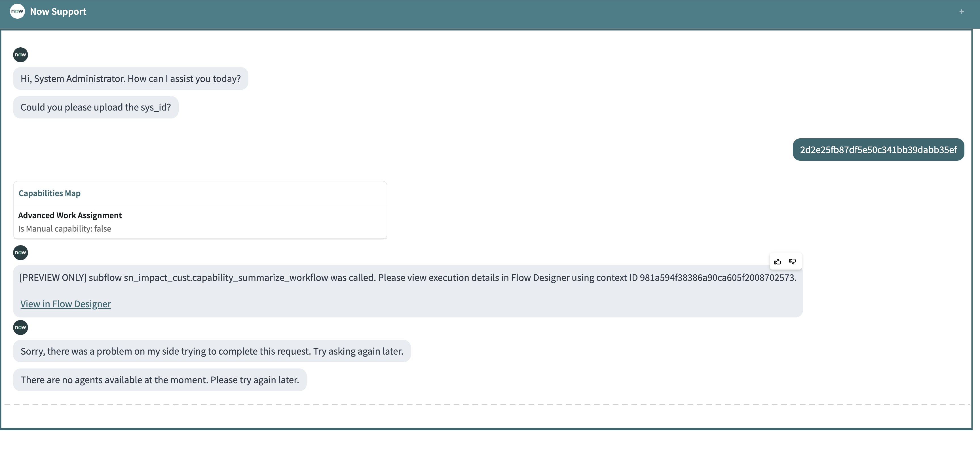The width and height of the screenshot is (980, 462).
Task: Click the thumbs down feedback icon
Action: tap(793, 262)
